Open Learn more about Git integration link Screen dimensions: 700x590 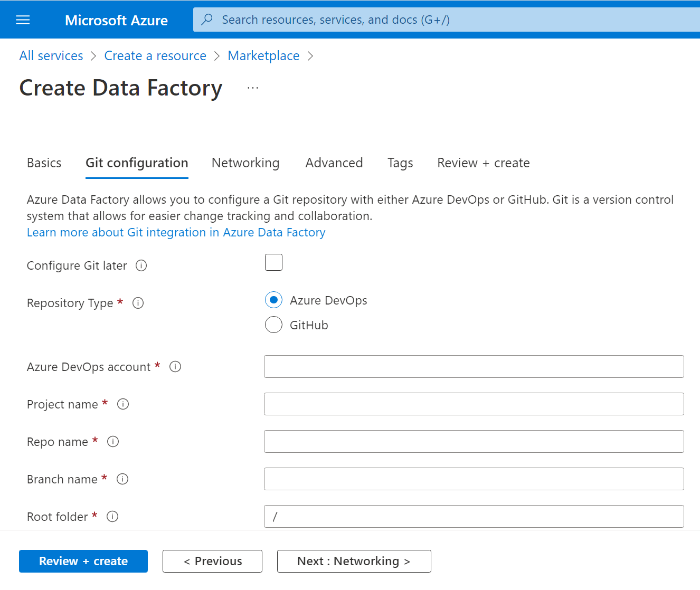coord(176,233)
